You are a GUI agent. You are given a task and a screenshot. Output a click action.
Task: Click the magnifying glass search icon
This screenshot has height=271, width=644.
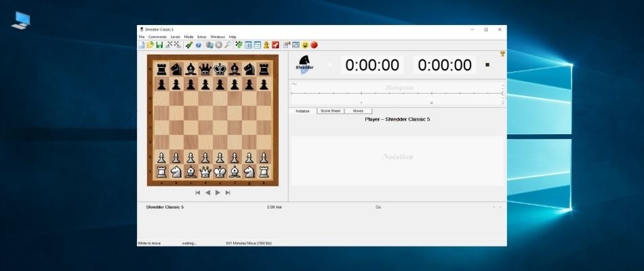pyautogui.click(x=228, y=45)
